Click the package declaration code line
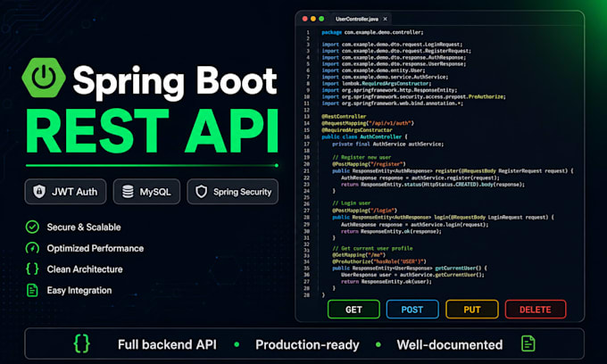This screenshot has width=607, height=364. pyautogui.click(x=372, y=32)
